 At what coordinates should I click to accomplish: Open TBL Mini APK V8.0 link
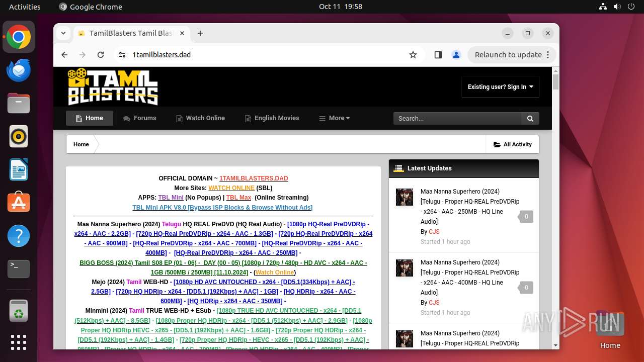click(x=222, y=208)
